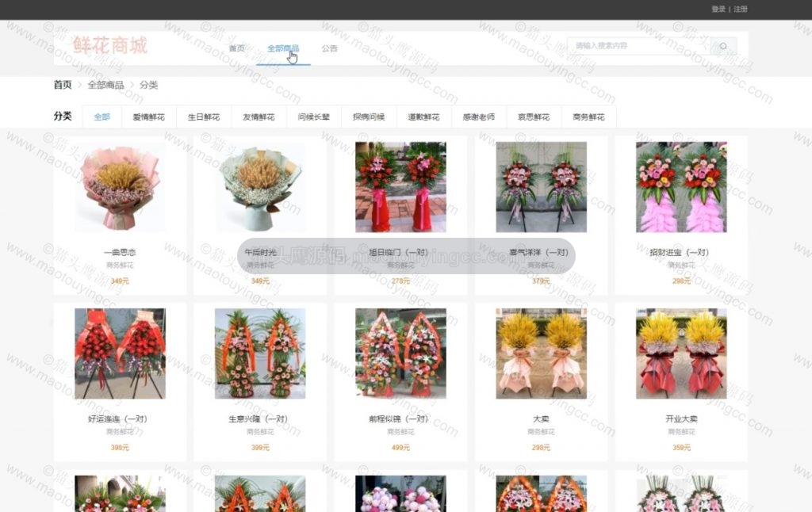Open the 一曲思恋 bouquet image
This screenshot has height=512, width=812.
coord(120,187)
